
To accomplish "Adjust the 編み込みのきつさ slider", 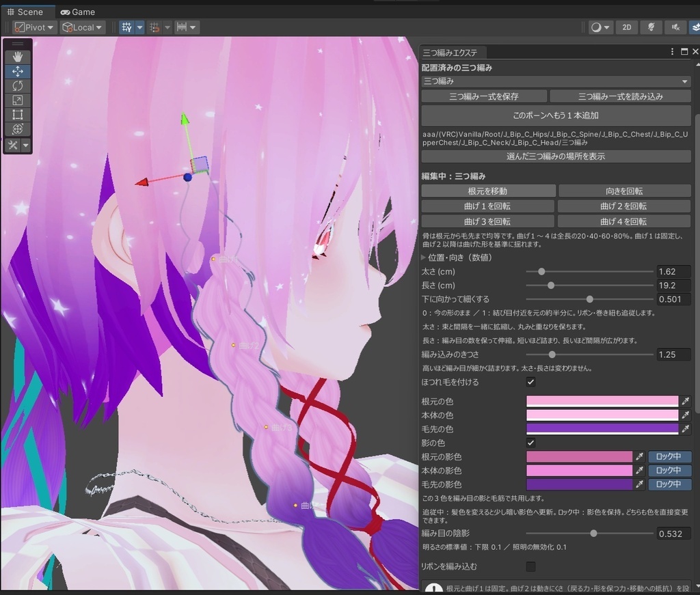I will pyautogui.click(x=589, y=355).
